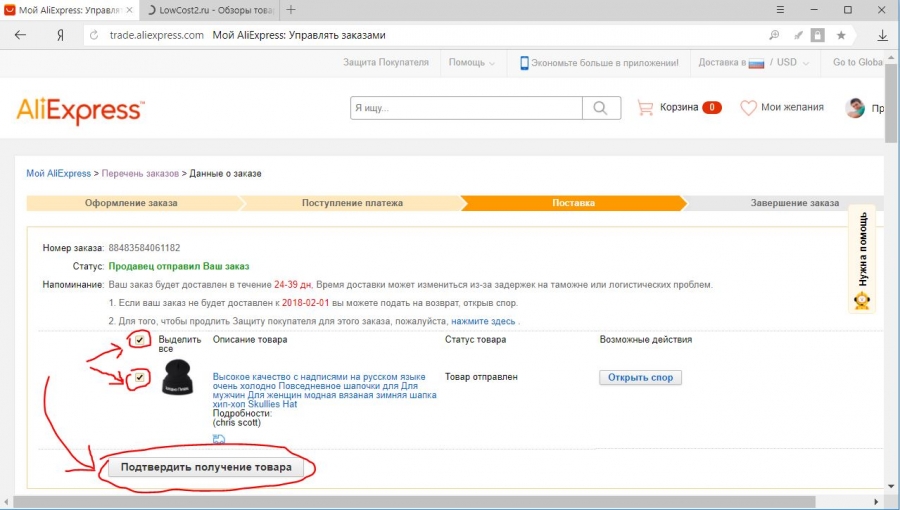
Task: Click the 'Я ищу...' search field
Action: (465, 108)
